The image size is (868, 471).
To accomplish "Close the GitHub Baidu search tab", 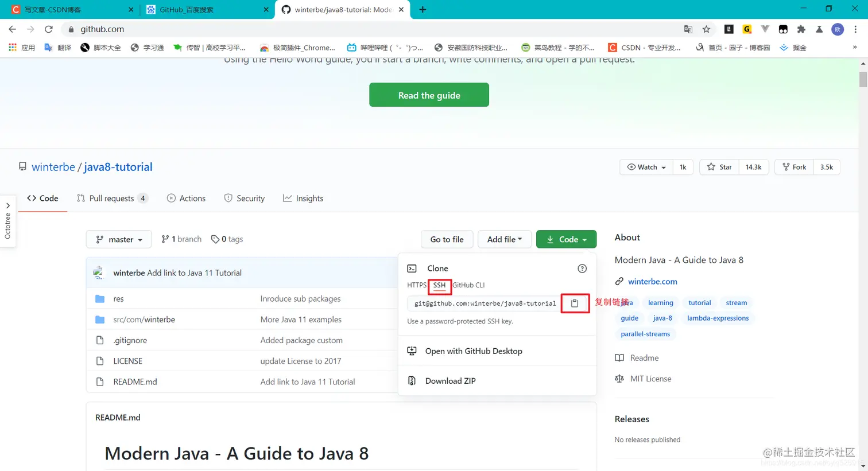I will pos(266,10).
